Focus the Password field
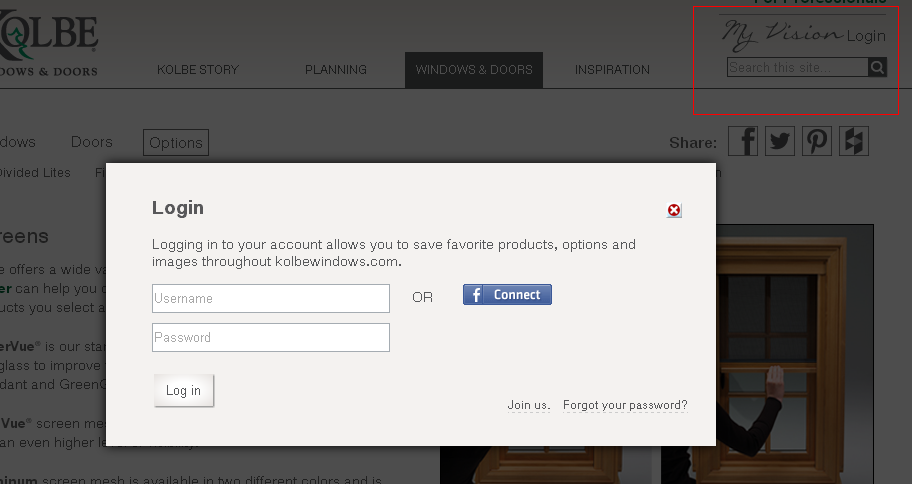The width and height of the screenshot is (912, 484). 270,338
